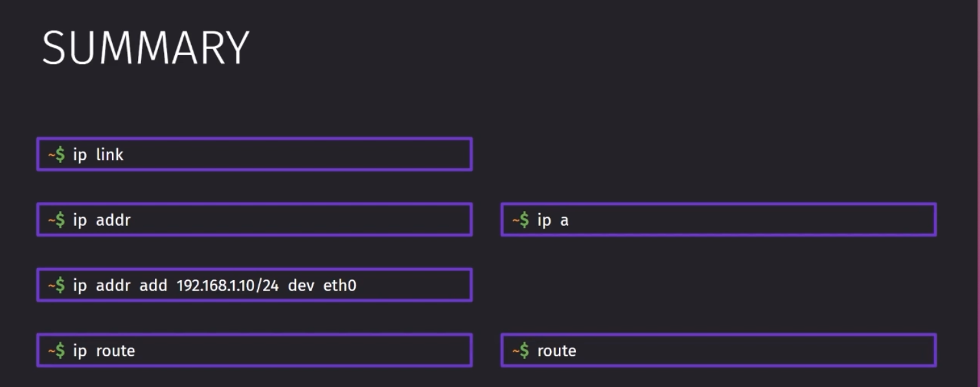Click the vertical strip at right edge
Screen dimensions: 980x387
tap(977, 193)
